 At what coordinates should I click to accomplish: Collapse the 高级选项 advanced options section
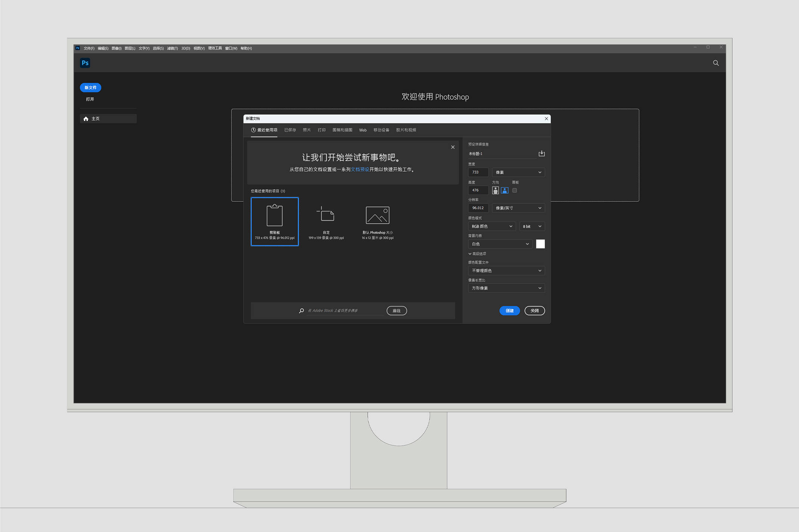pyautogui.click(x=477, y=254)
